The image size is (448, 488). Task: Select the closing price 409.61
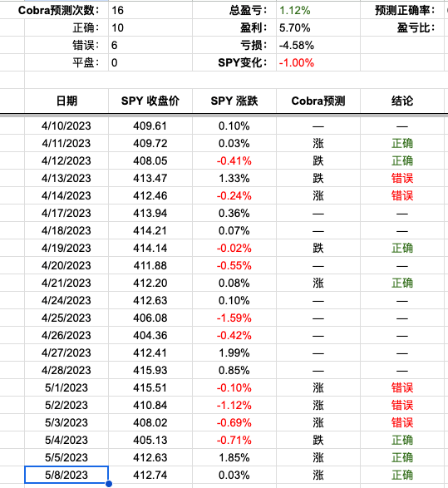pyautogui.click(x=150, y=126)
